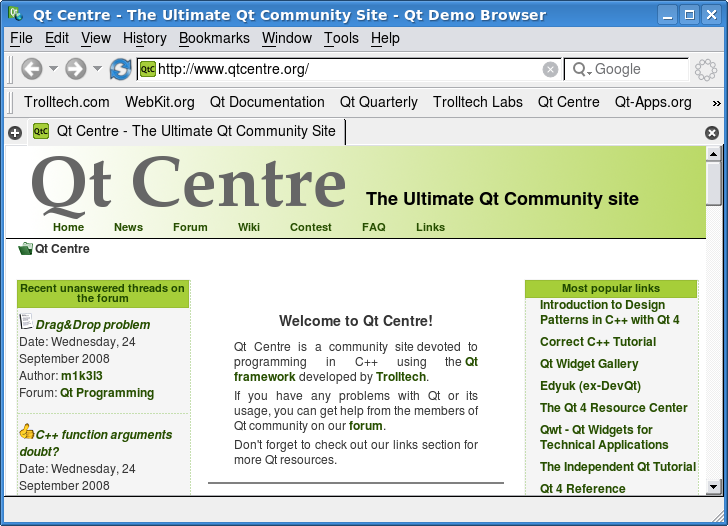The height and width of the screenshot is (526, 728).
Task: Go to the Home page link
Action: click(x=68, y=227)
